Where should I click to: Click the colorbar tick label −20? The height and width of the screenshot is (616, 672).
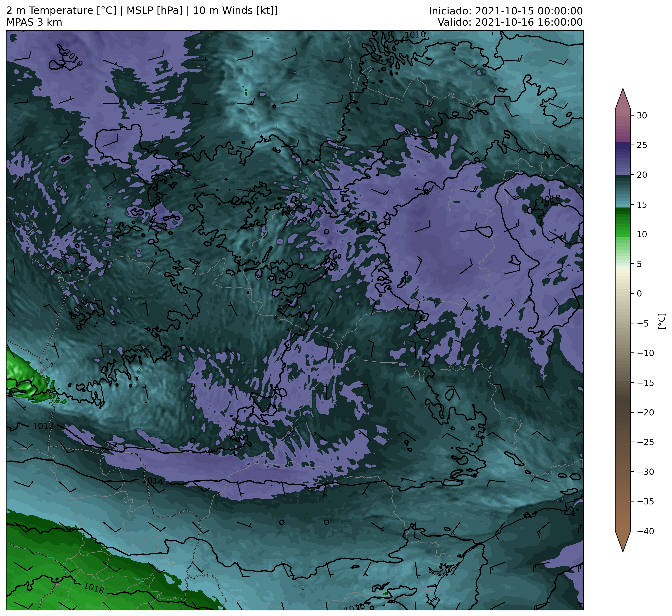pyautogui.click(x=645, y=412)
